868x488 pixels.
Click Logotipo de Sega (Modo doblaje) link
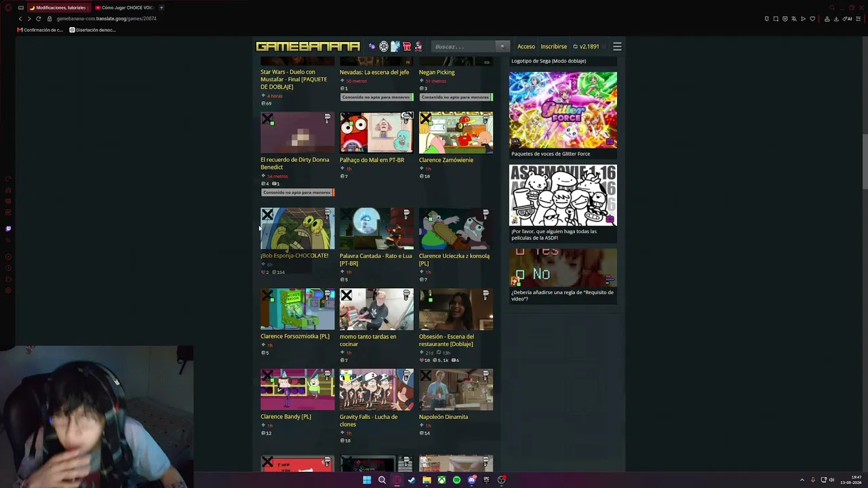[549, 61]
